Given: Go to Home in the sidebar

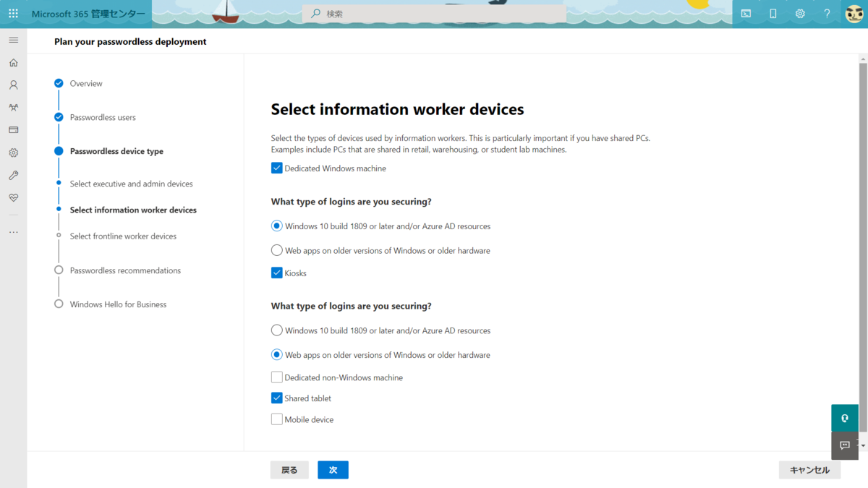Looking at the screenshot, I should (13, 63).
